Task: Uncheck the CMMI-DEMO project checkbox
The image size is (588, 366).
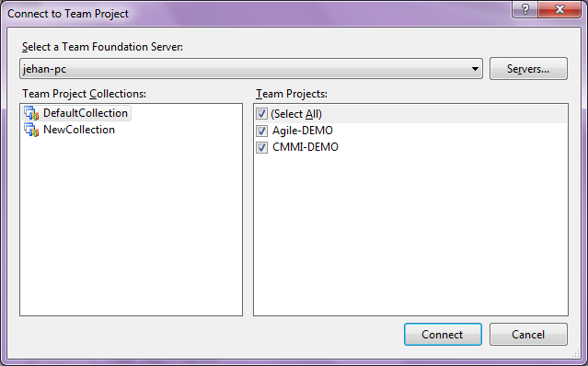Action: point(261,147)
